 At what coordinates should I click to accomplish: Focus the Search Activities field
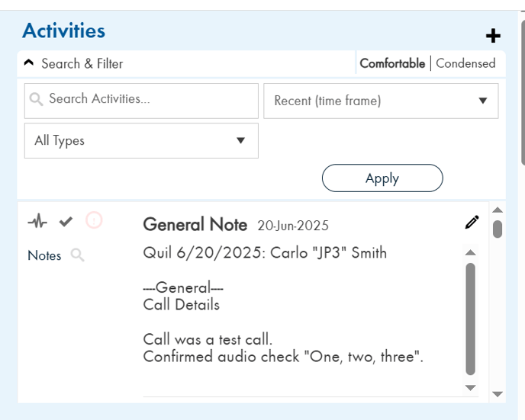[x=141, y=101]
